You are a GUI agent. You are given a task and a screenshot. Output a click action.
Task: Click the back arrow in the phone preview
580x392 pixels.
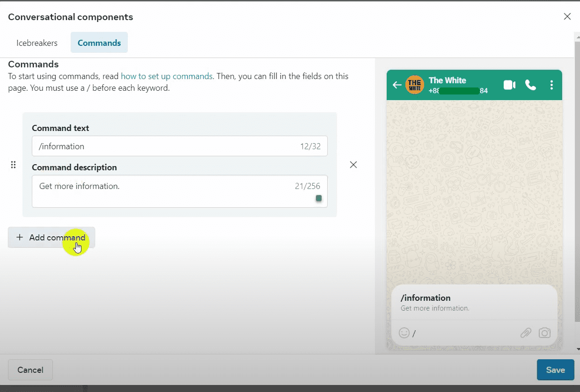[x=397, y=85]
